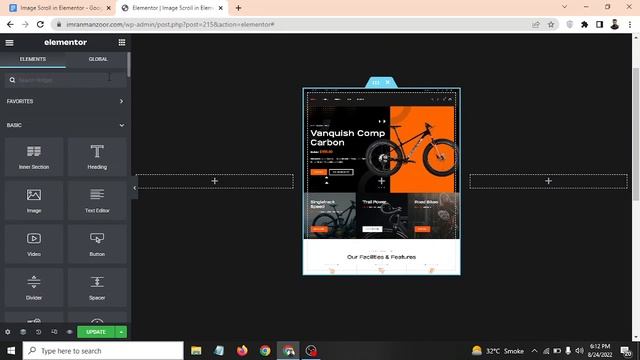Go forward in browser
640x360 pixels.
tap(25, 24)
